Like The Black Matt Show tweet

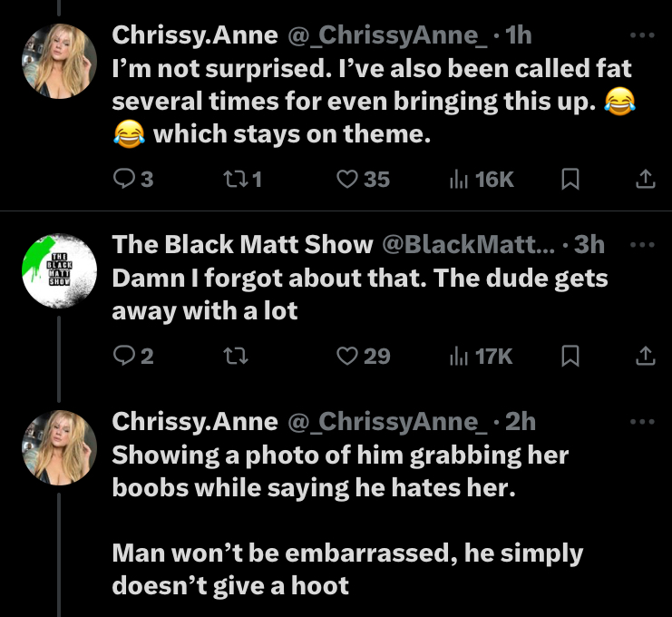(347, 357)
